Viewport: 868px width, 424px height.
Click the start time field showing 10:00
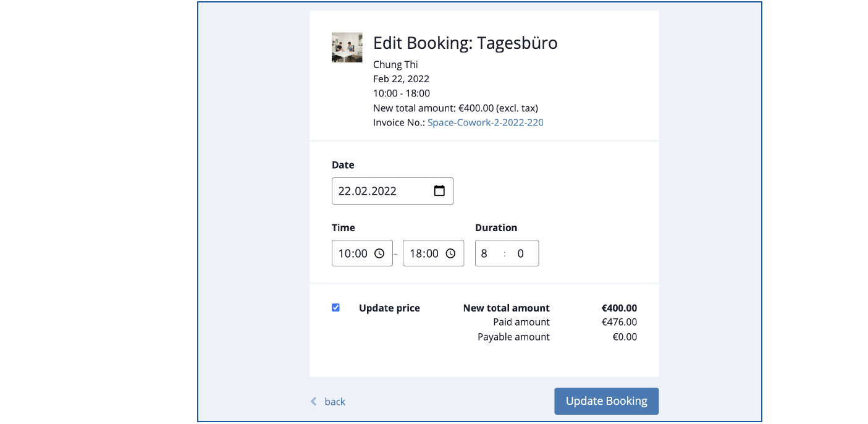pyautogui.click(x=353, y=253)
